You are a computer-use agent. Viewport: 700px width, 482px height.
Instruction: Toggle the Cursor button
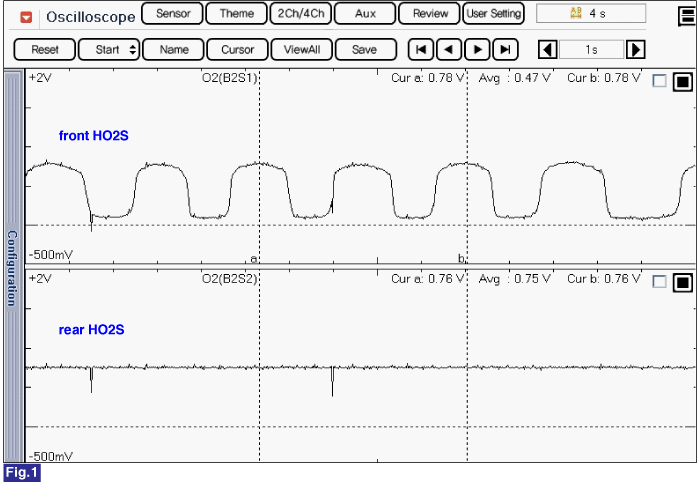click(238, 50)
